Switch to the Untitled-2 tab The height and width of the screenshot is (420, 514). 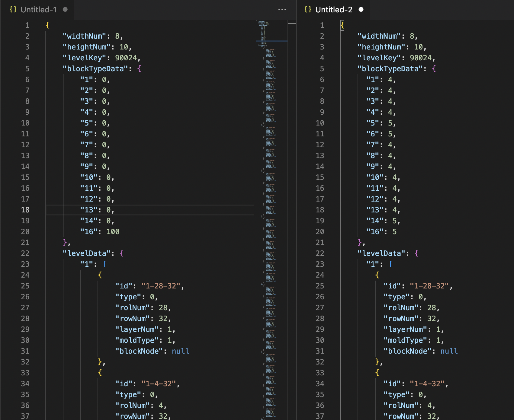tap(333, 9)
